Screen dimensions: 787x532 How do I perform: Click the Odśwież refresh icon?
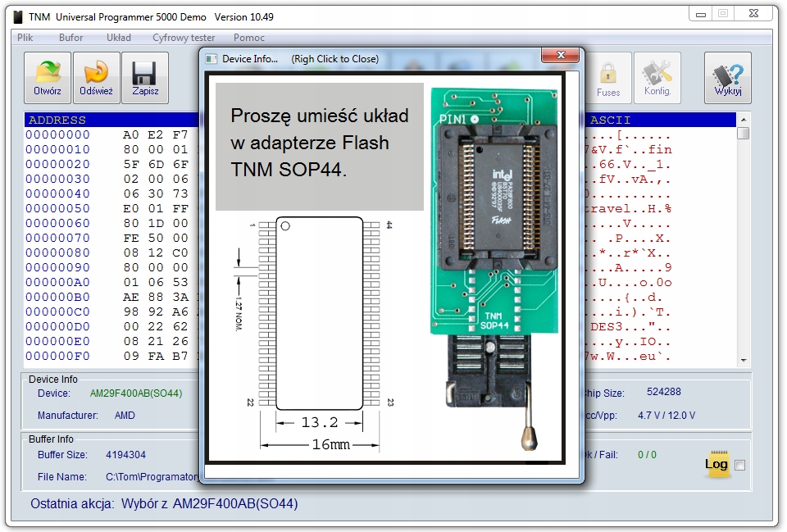tap(97, 78)
